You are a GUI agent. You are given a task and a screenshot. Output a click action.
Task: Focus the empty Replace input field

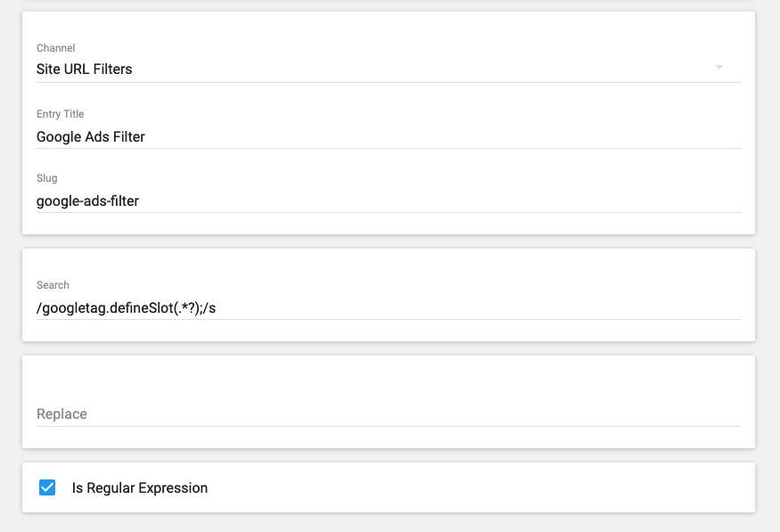click(388, 414)
